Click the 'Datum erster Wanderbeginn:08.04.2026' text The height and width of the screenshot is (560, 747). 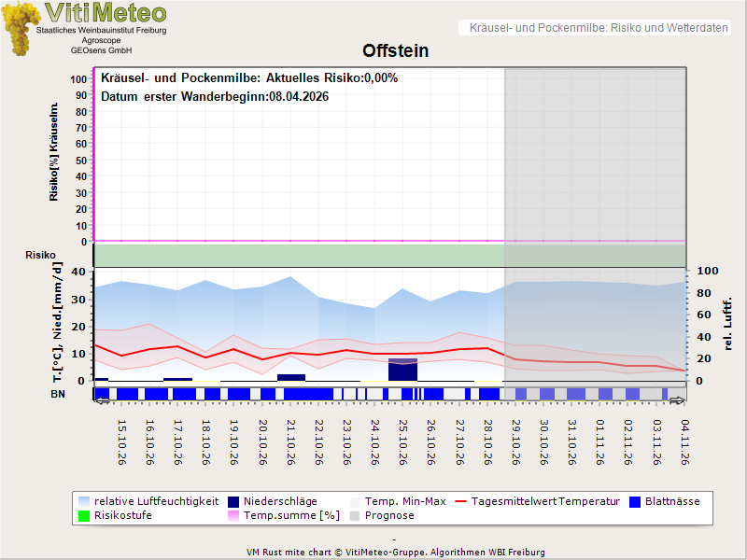tap(215, 97)
